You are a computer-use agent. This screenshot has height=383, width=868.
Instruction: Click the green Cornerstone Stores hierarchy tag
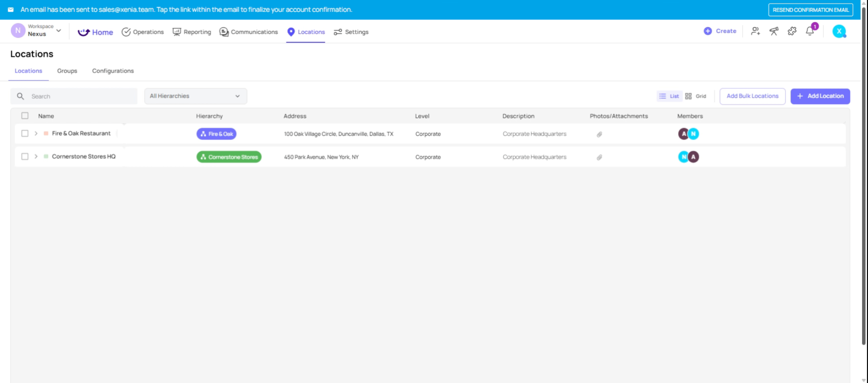[x=229, y=157]
